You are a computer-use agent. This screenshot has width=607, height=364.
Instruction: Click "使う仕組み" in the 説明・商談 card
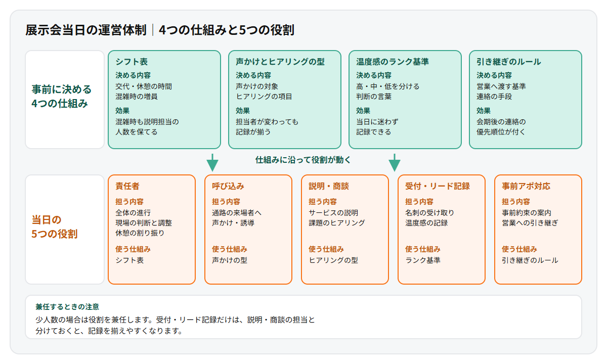pos(326,249)
